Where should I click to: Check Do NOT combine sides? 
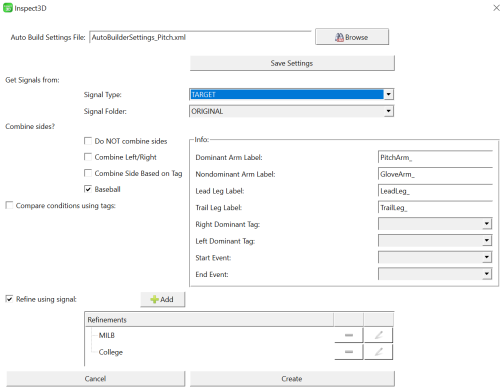(x=88, y=141)
